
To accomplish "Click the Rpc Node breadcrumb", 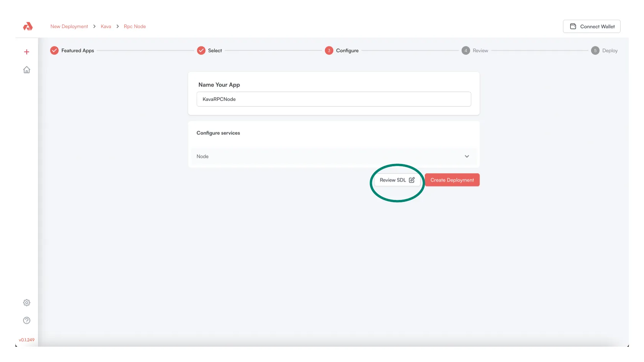I will point(135,26).
